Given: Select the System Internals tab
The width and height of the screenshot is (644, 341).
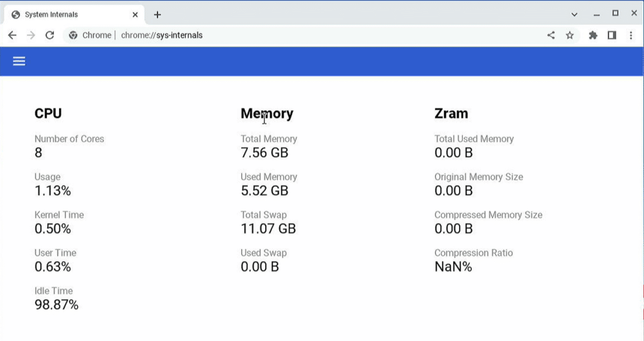Looking at the screenshot, I should (x=74, y=15).
